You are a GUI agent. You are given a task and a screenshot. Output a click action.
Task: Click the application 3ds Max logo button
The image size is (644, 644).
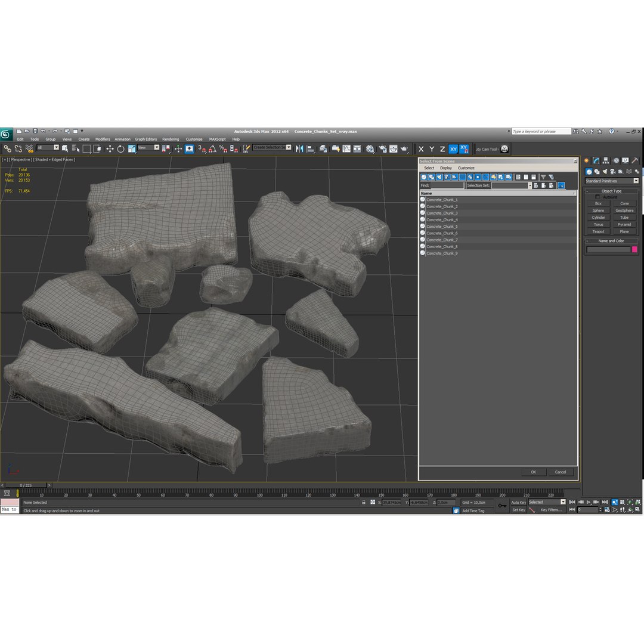pyautogui.click(x=6, y=134)
